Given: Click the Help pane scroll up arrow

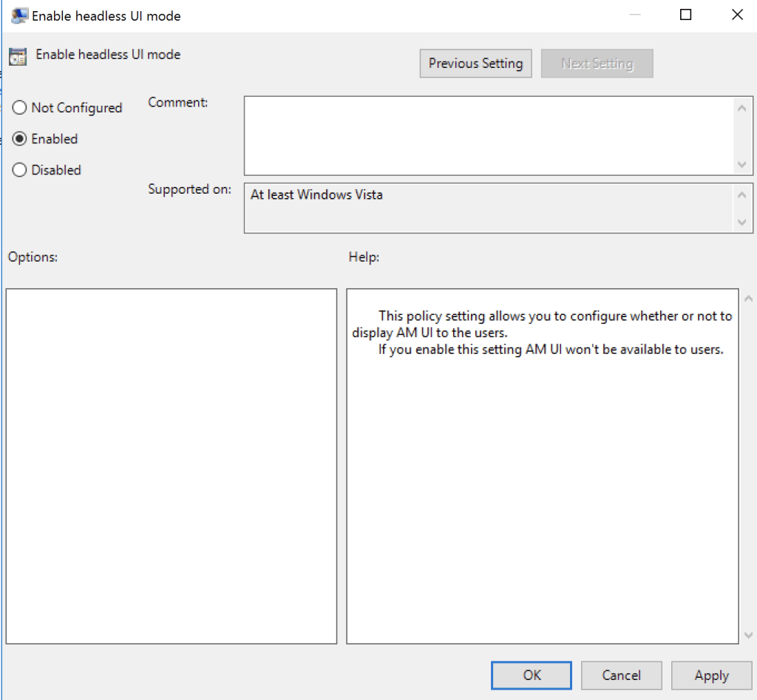Looking at the screenshot, I should (747, 299).
